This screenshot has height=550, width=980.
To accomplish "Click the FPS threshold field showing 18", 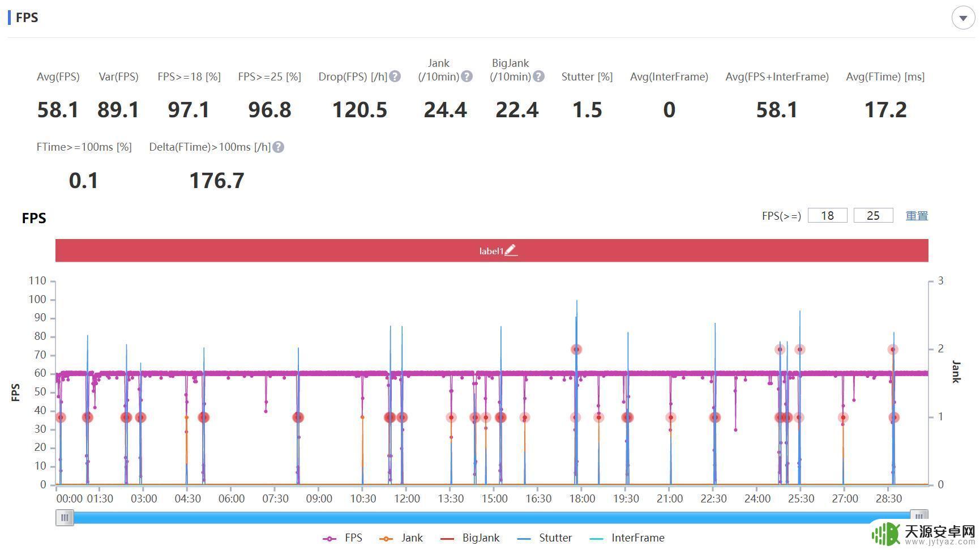I will [827, 215].
